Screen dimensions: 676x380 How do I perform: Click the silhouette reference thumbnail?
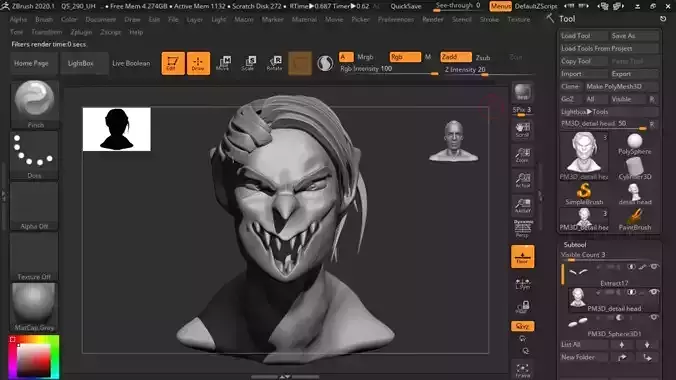(x=117, y=129)
